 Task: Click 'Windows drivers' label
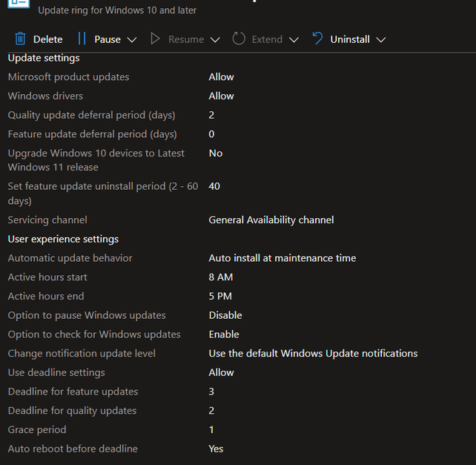pos(45,96)
